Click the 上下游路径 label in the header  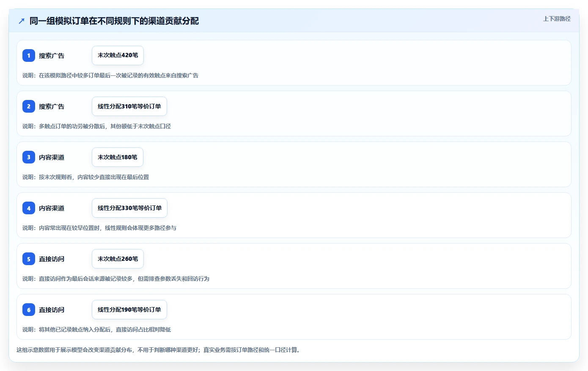[557, 19]
